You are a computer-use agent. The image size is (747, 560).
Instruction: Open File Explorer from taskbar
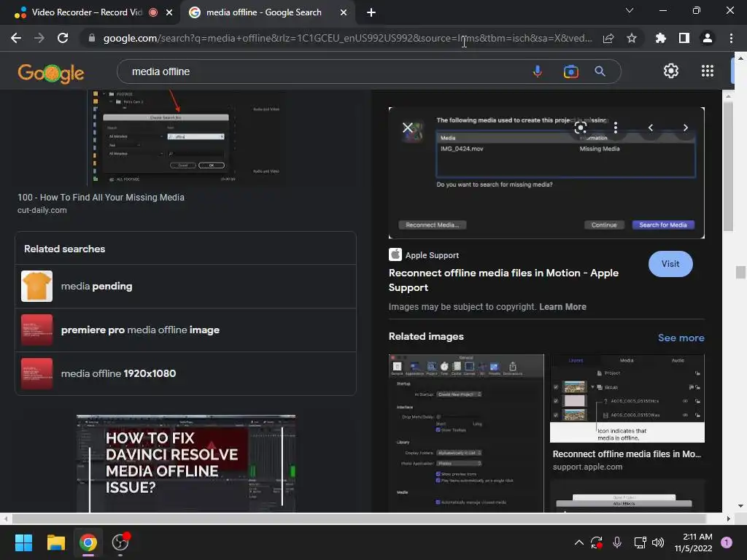55,542
